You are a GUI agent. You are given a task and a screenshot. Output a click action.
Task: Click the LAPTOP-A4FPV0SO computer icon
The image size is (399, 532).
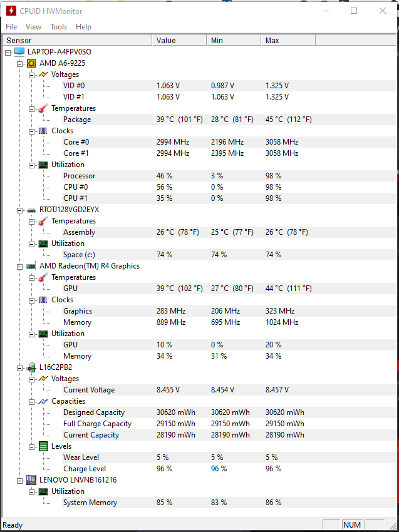(x=19, y=52)
